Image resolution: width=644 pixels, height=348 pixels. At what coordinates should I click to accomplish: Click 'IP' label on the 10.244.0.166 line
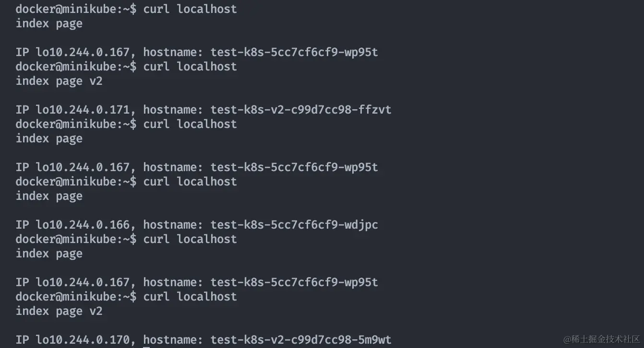coord(23,225)
